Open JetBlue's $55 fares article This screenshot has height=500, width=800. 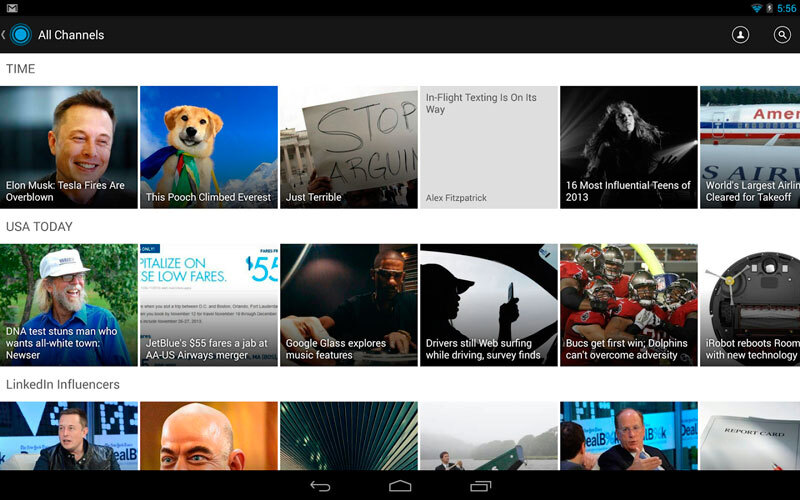coord(208,305)
